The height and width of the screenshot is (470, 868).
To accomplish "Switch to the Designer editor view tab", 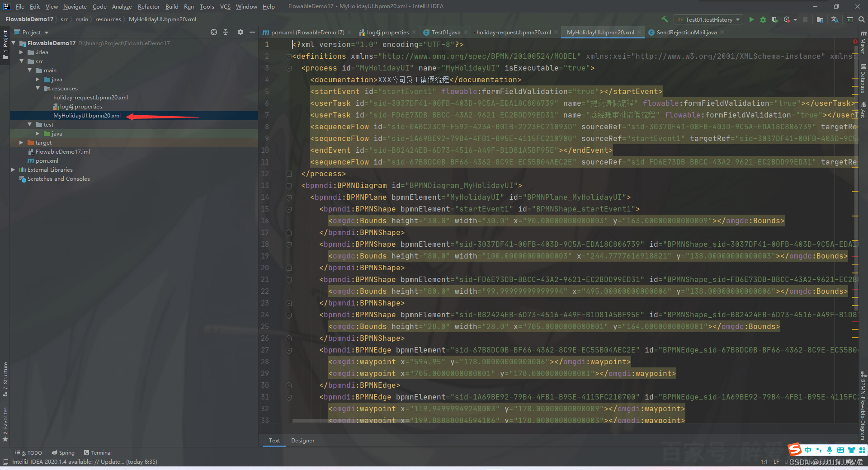I will [302, 440].
